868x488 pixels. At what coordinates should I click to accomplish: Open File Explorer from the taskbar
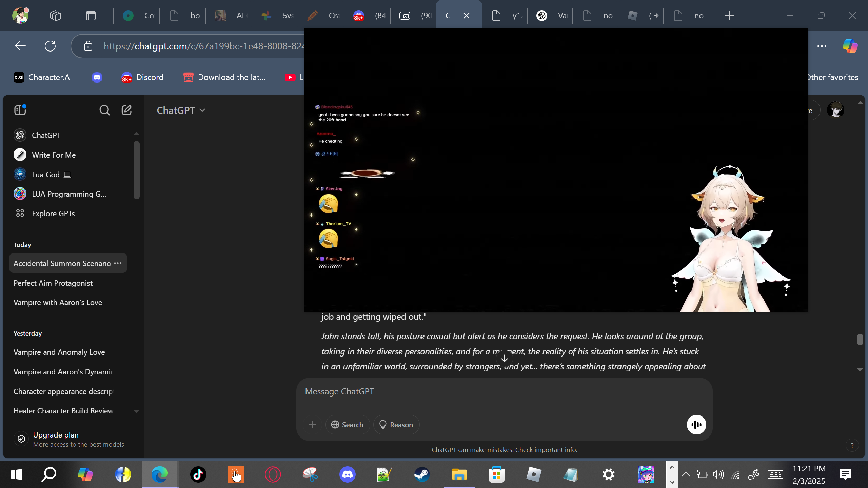click(x=459, y=474)
